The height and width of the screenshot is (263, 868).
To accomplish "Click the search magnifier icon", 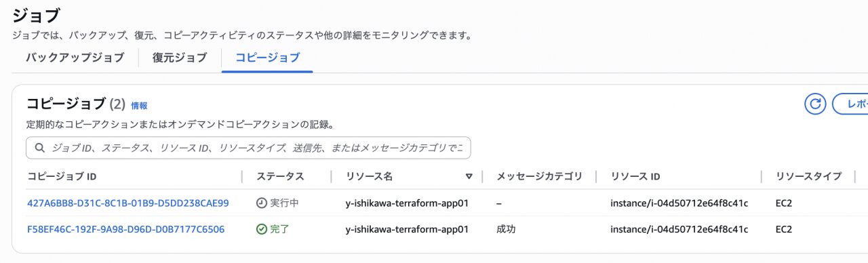I will click(x=39, y=148).
